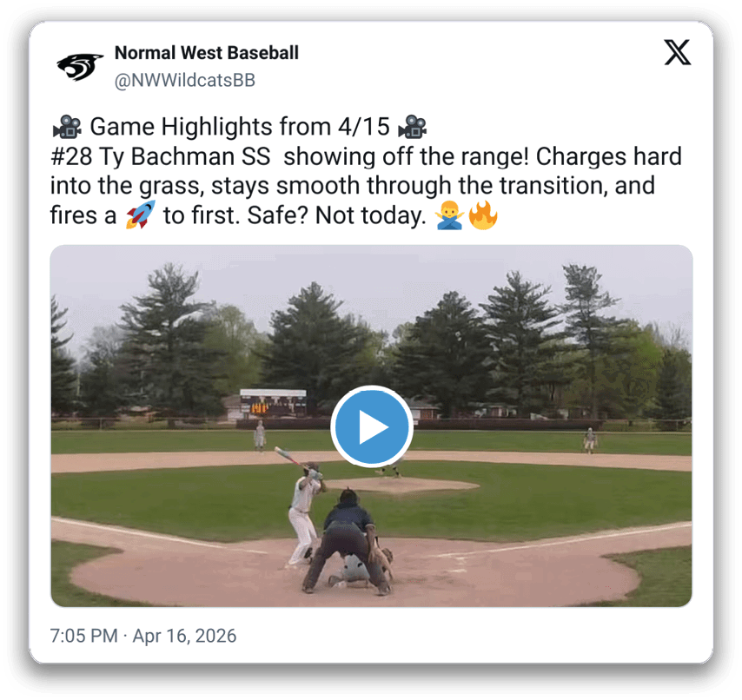
Task: Click the pine trees in the video background
Action: point(372,340)
